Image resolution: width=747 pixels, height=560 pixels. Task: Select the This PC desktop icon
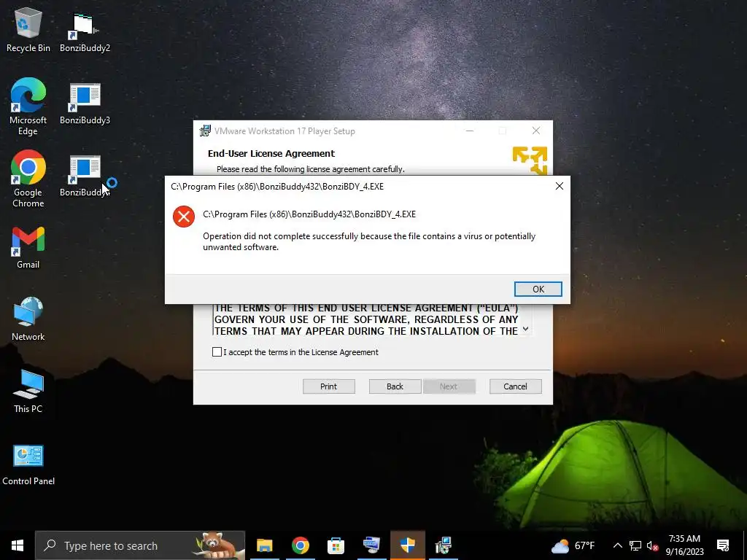28,391
